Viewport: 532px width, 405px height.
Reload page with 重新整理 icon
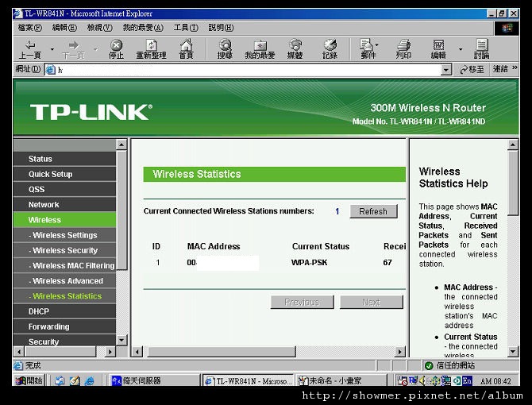pyautogui.click(x=152, y=49)
